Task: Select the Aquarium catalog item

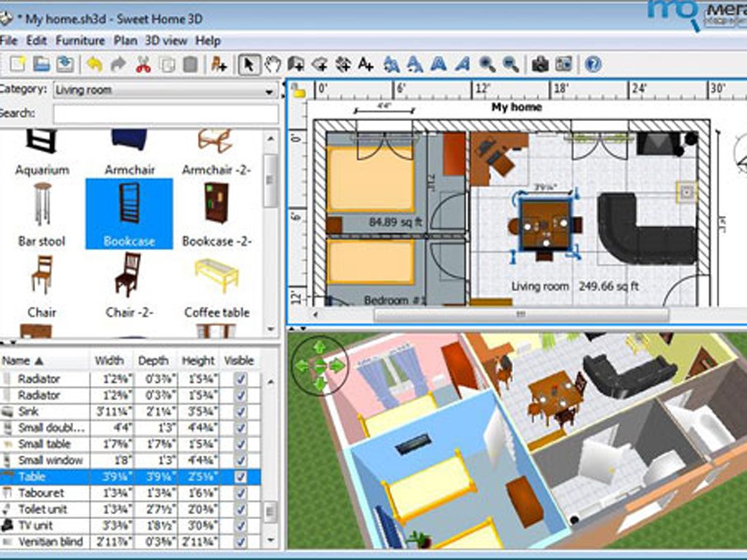Action: pos(42,153)
